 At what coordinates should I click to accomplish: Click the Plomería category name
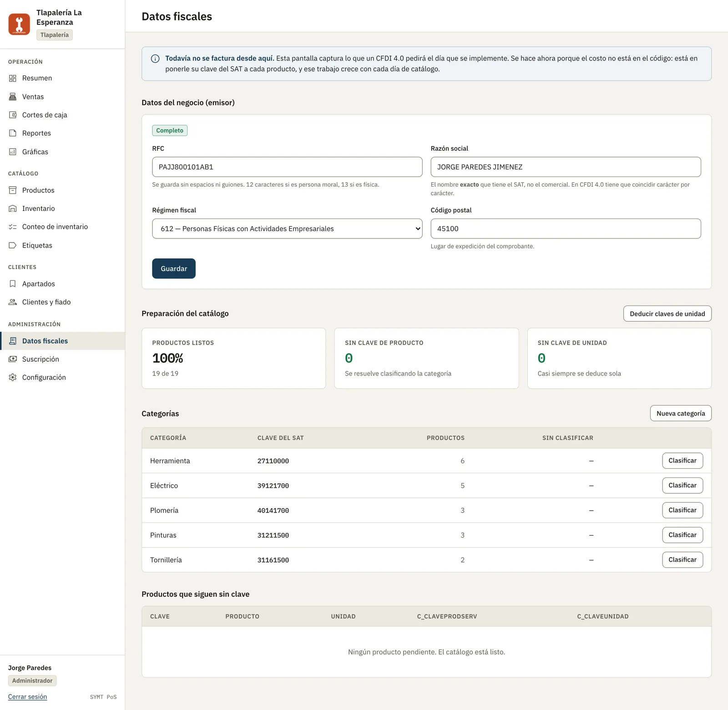point(164,510)
